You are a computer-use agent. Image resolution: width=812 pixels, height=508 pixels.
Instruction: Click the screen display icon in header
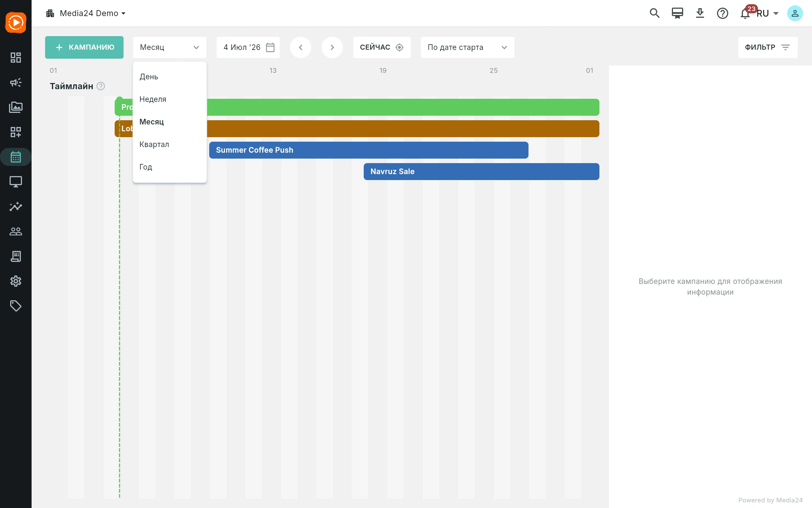pyautogui.click(x=677, y=13)
